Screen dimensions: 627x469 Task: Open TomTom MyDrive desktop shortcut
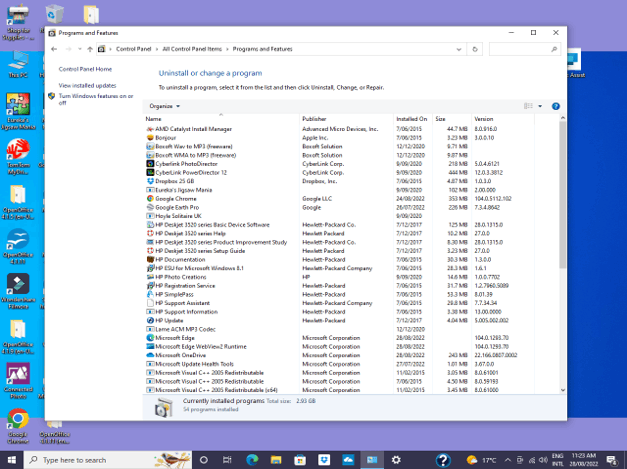click(18, 157)
